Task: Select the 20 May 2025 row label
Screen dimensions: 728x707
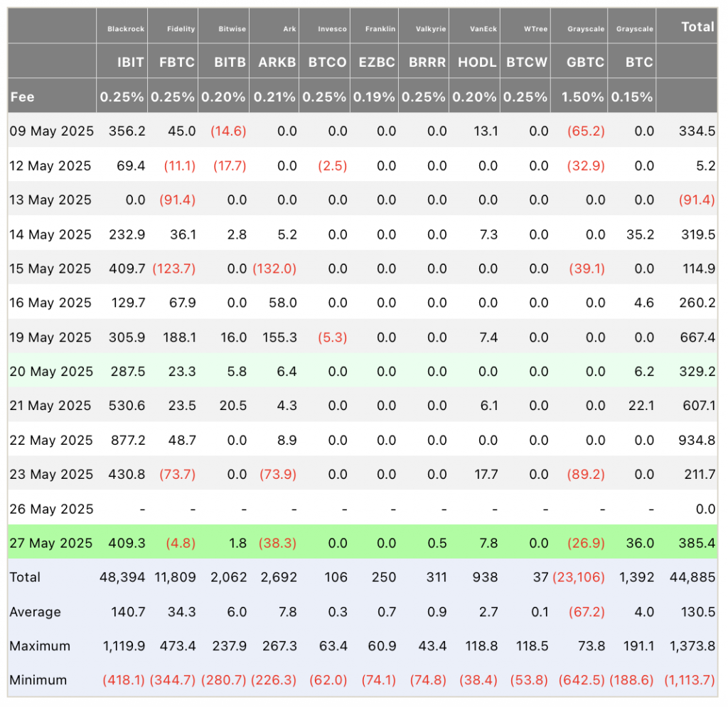Action: coord(51,372)
